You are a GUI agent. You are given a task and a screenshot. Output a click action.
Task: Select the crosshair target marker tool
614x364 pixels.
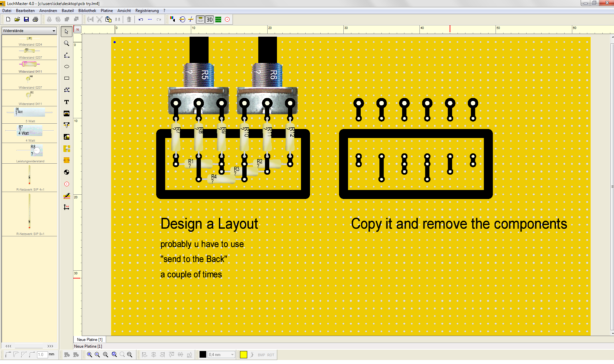pos(66,172)
